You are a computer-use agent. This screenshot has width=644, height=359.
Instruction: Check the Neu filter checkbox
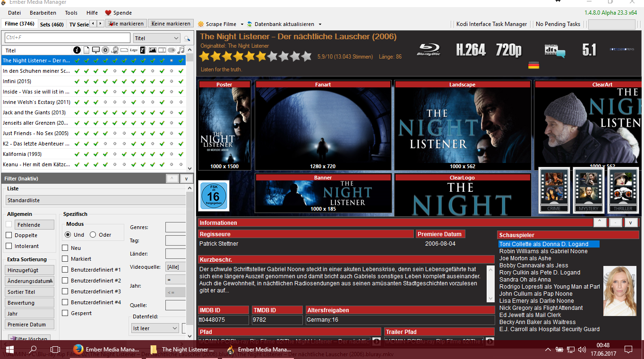tap(65, 248)
